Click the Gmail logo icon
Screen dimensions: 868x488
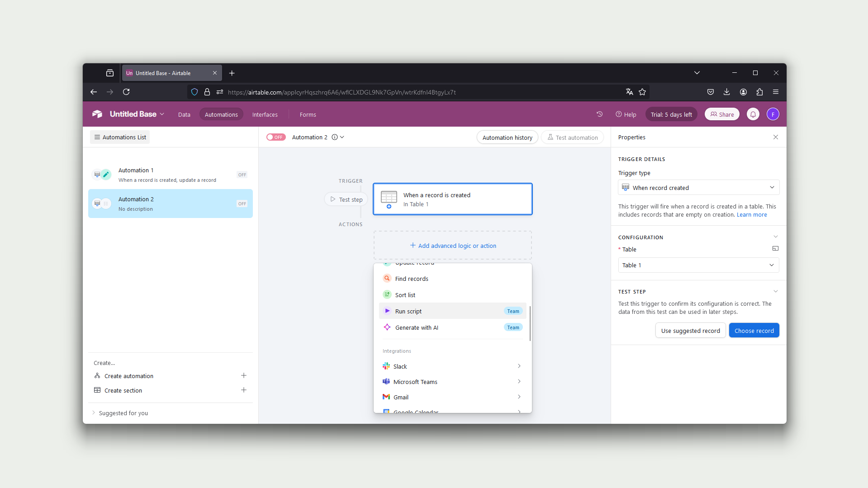point(386,397)
